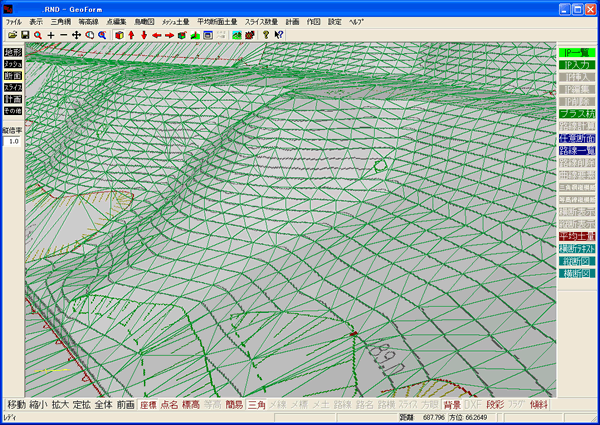This screenshot has width=600, height=425.
Task: Click the blue magnifier zoom icon
Action: click(x=102, y=35)
